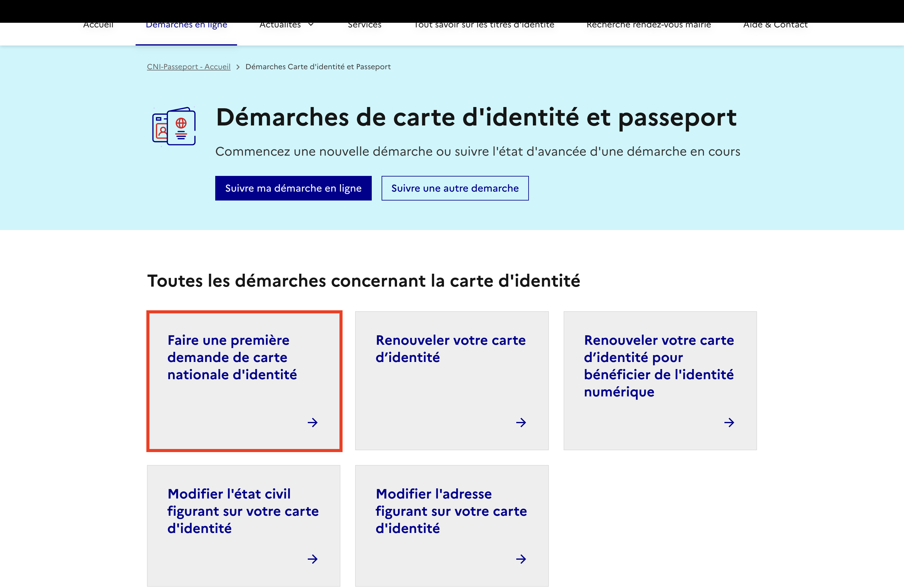Click the arrow on the first ID request card

pyautogui.click(x=313, y=422)
